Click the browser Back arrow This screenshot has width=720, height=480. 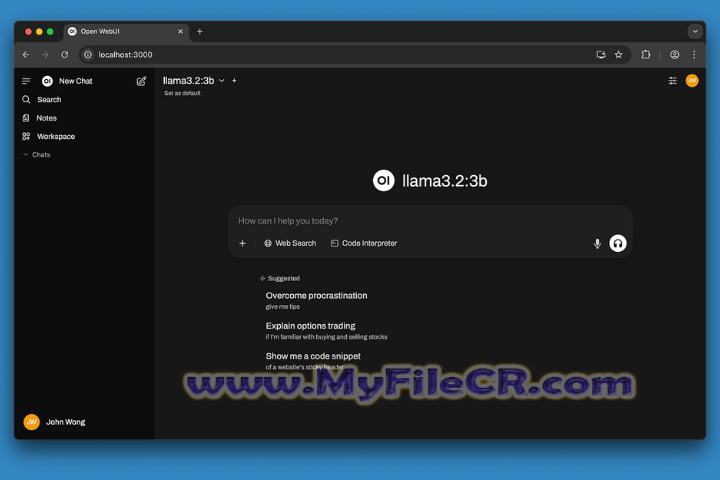point(26,55)
